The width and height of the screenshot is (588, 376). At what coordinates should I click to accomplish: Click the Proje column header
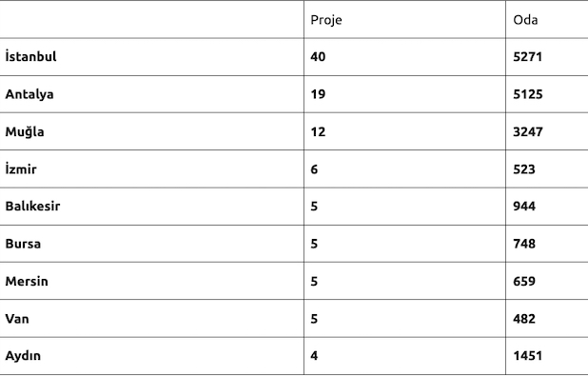[x=326, y=20]
